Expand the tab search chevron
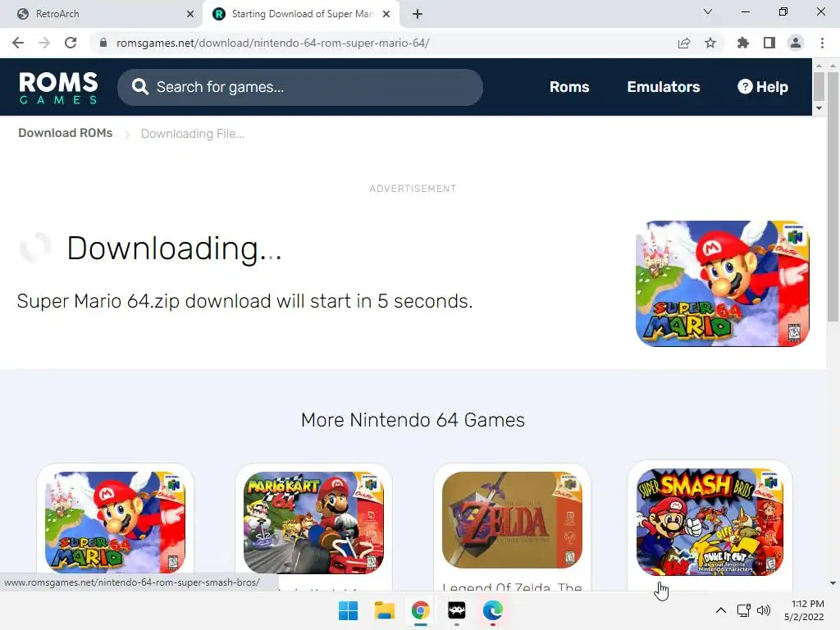840x630 pixels. [x=708, y=11]
